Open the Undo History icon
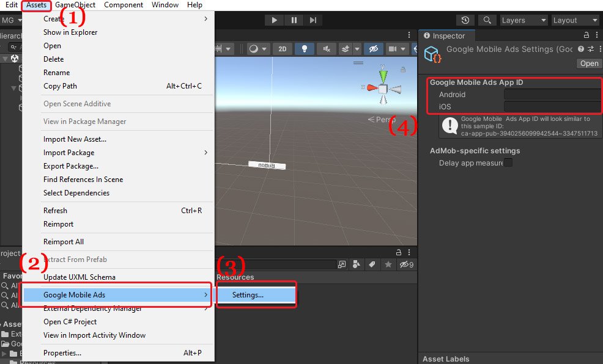This screenshot has height=364, width=603. 466,20
